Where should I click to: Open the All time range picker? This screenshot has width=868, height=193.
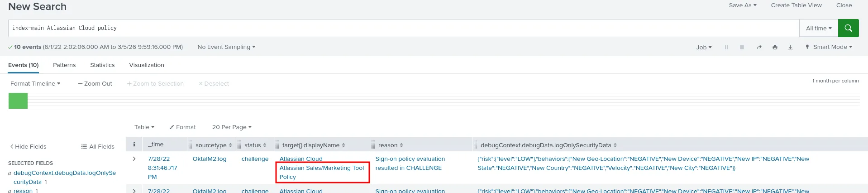coord(819,28)
